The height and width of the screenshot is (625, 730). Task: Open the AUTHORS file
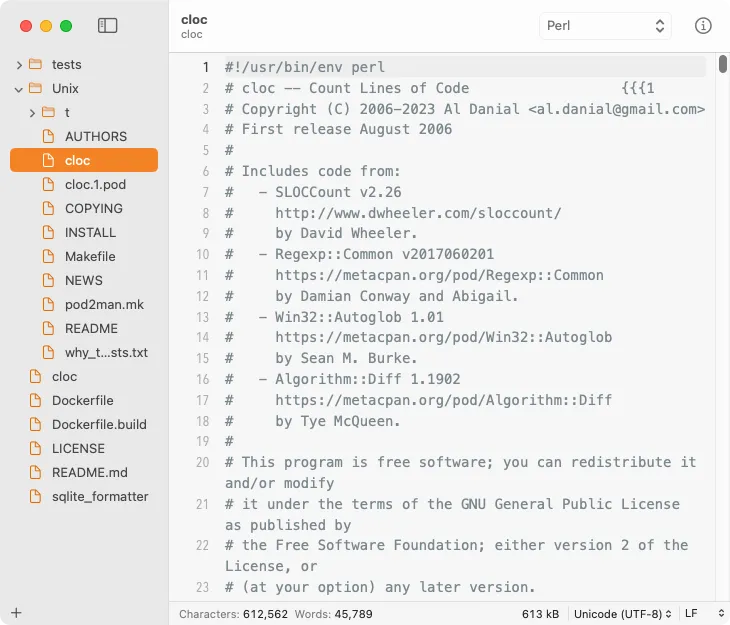point(84,136)
